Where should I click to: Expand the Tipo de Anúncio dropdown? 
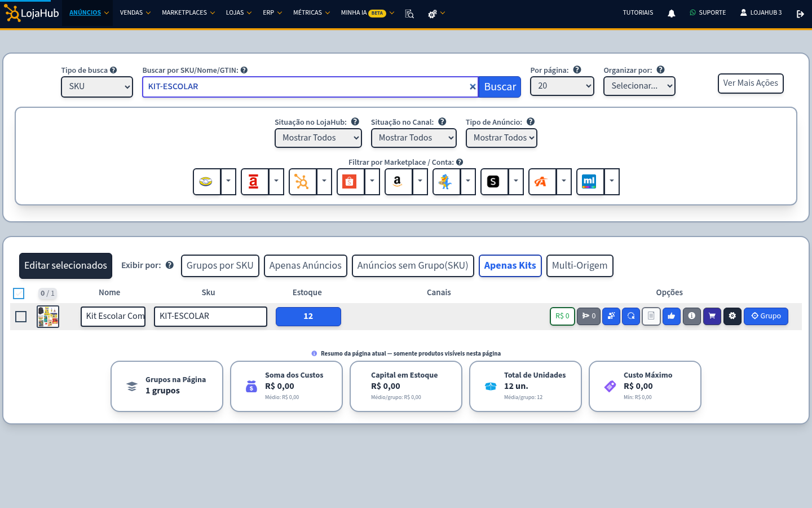click(x=501, y=138)
